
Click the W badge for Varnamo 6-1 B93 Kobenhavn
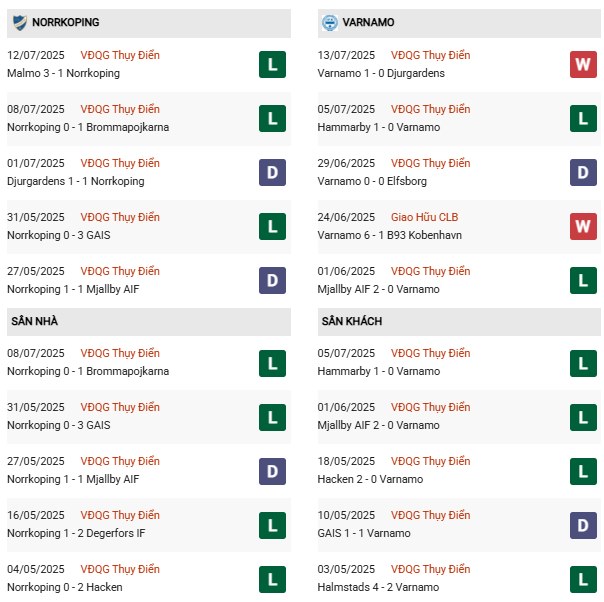point(583,227)
